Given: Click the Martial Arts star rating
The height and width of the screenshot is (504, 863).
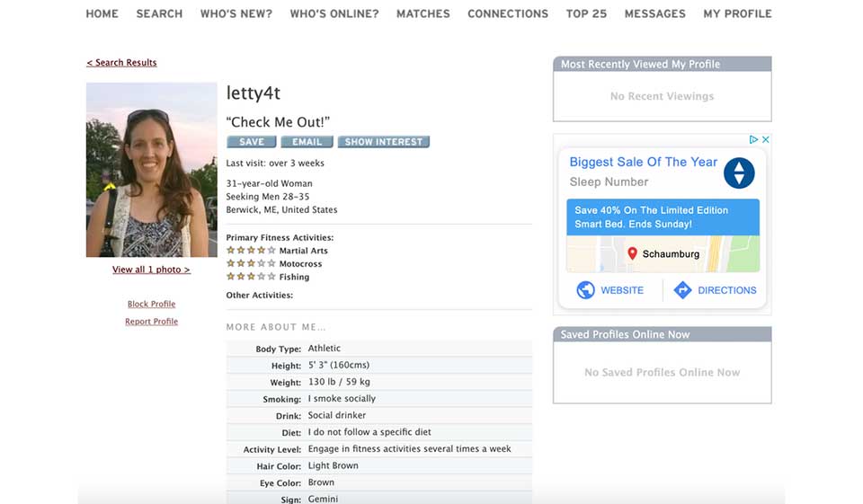Looking at the screenshot, I should point(251,251).
